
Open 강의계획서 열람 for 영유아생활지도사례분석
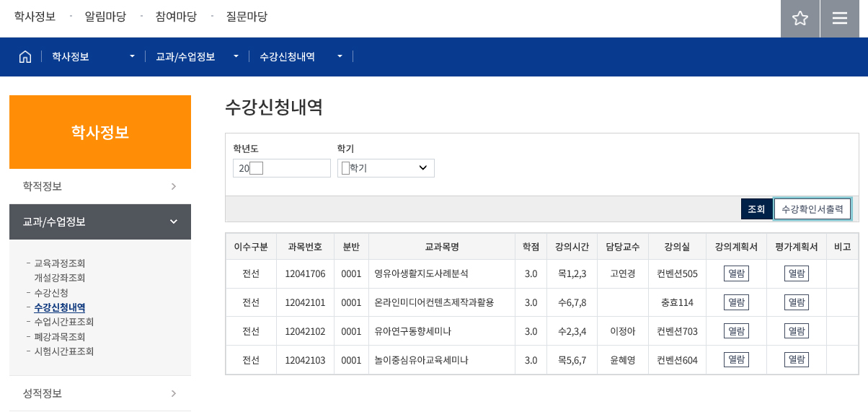click(x=736, y=273)
